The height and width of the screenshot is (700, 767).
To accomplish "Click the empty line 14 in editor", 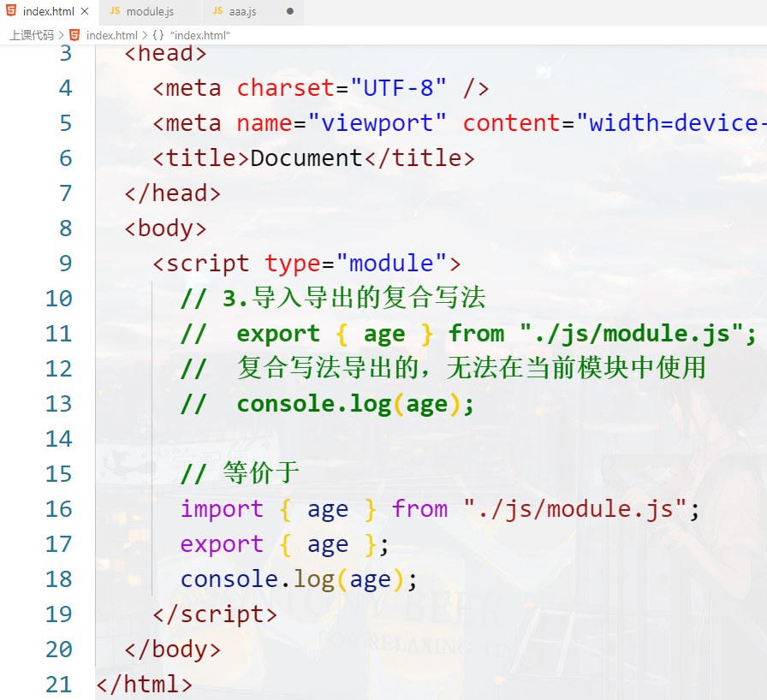I will coord(431,439).
